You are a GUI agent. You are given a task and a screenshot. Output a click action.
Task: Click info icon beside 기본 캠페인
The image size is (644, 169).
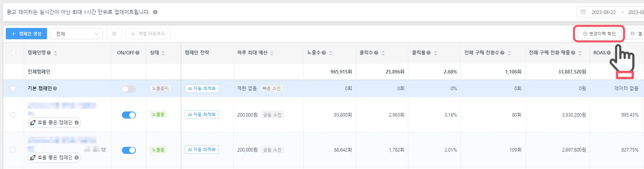click(55, 89)
